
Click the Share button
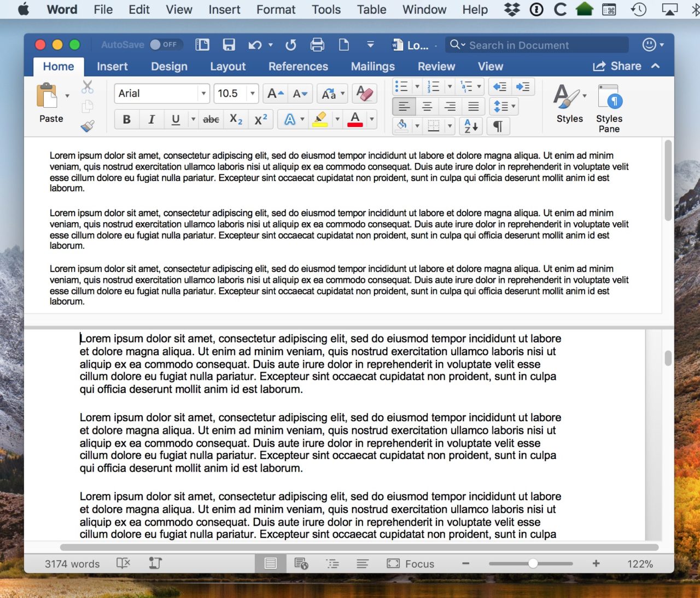pos(617,66)
